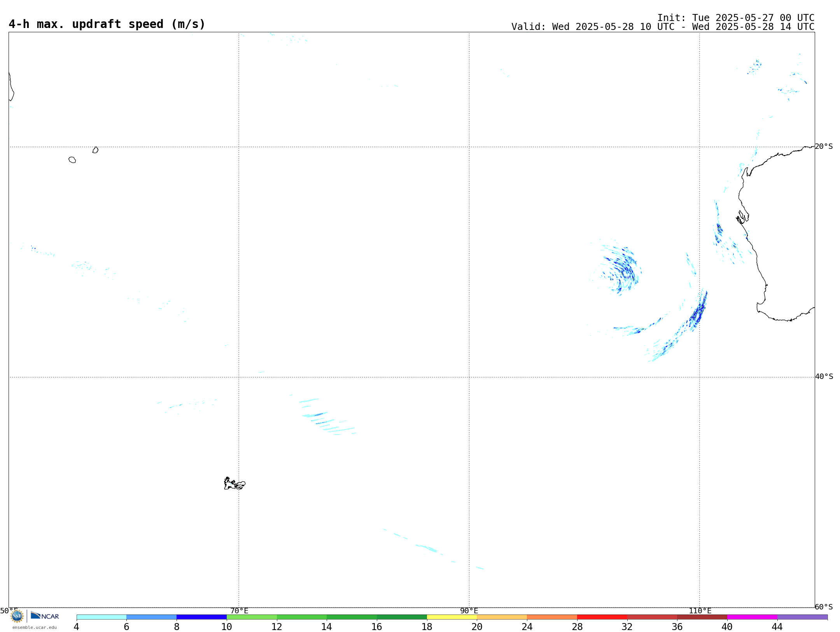Click the colorbar tick label 10
Viewport: 840px width, 632px height.
point(227,627)
